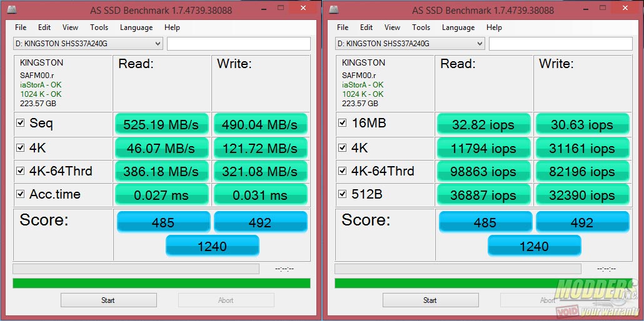
Task: Open the drive dropdown in right window
Action: 410,44
